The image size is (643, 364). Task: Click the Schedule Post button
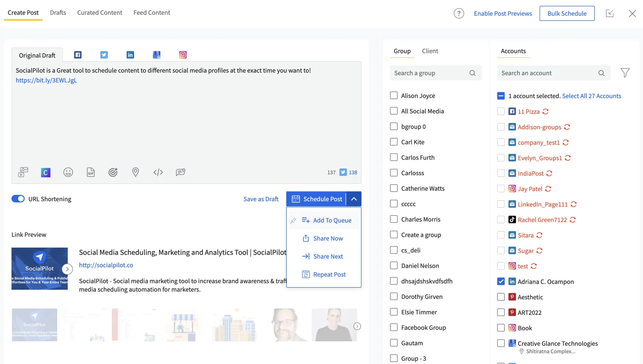click(316, 199)
